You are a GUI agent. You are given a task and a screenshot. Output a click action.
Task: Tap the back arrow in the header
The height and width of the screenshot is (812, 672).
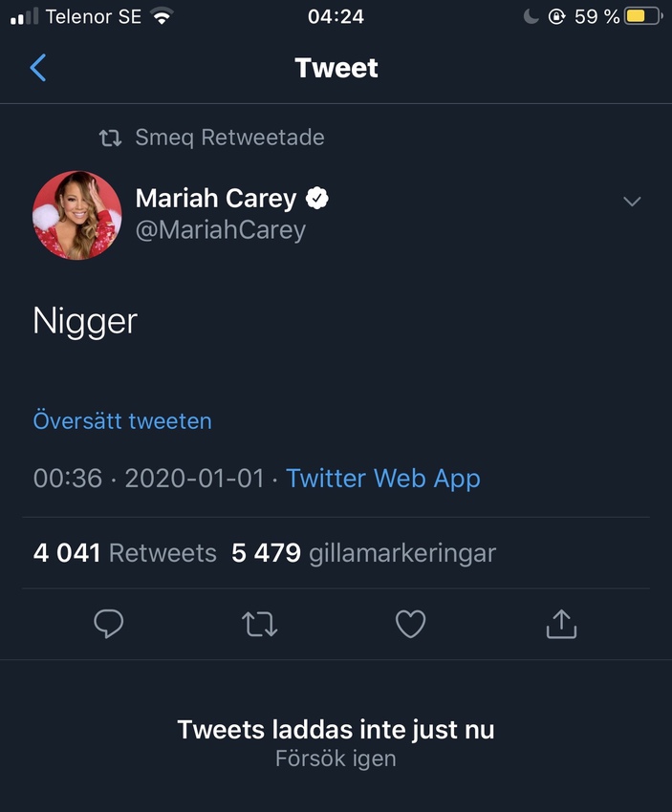[x=38, y=68]
